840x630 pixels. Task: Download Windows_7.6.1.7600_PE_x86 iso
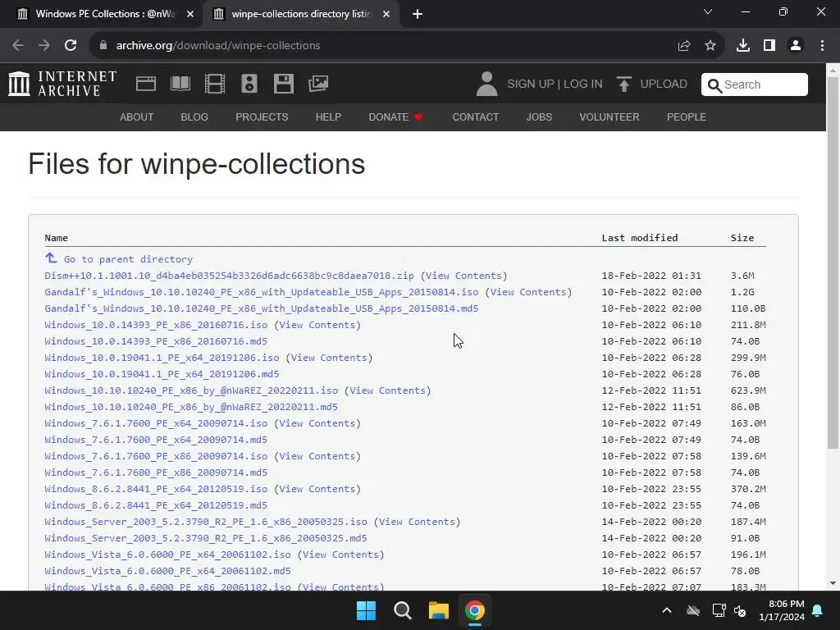click(x=156, y=456)
